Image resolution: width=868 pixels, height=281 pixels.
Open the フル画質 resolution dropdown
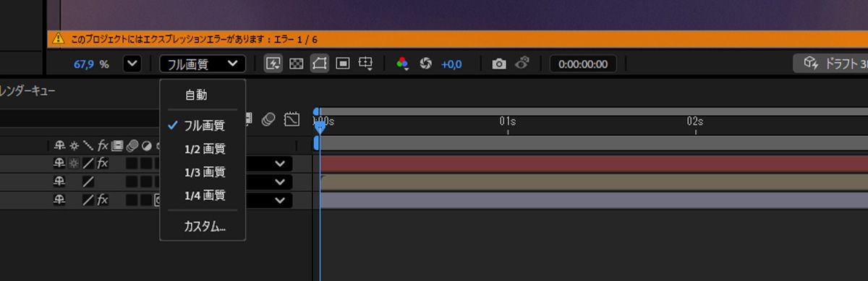point(203,64)
